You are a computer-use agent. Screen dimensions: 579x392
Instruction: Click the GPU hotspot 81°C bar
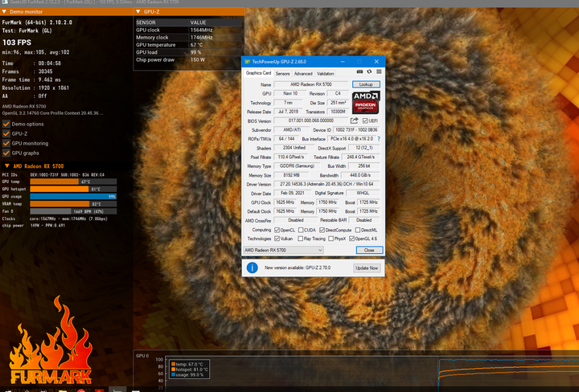(73, 189)
